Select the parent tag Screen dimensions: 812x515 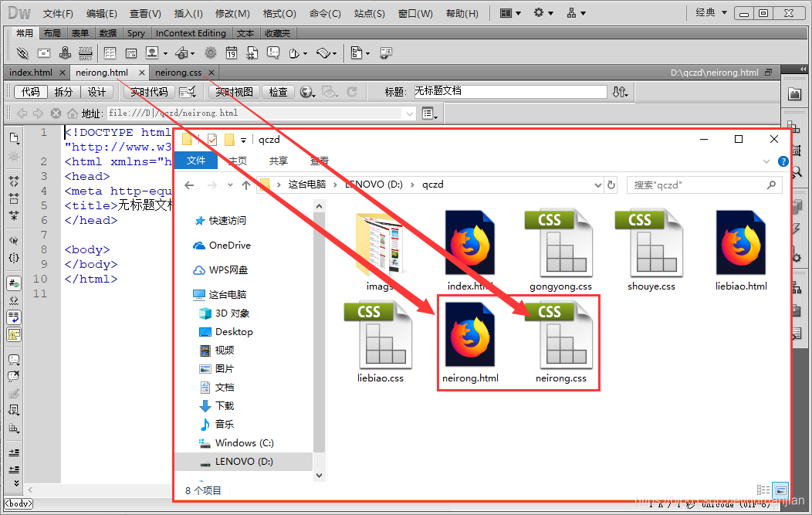coord(14,240)
